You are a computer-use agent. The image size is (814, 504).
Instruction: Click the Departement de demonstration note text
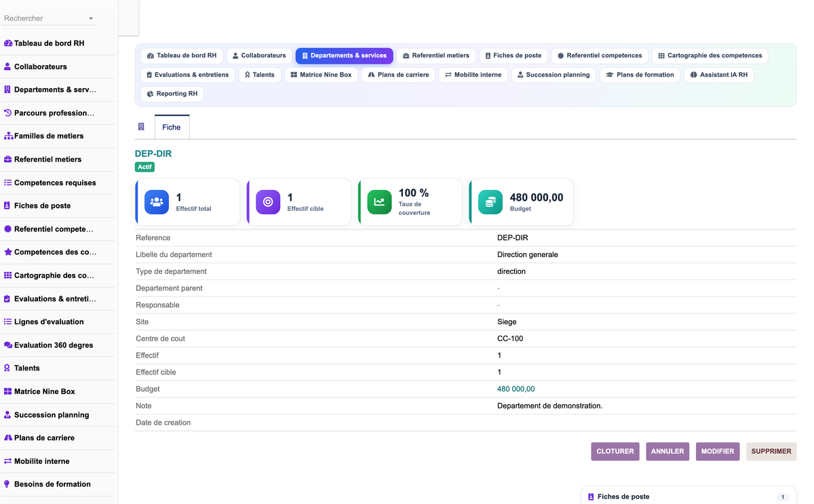(x=549, y=406)
